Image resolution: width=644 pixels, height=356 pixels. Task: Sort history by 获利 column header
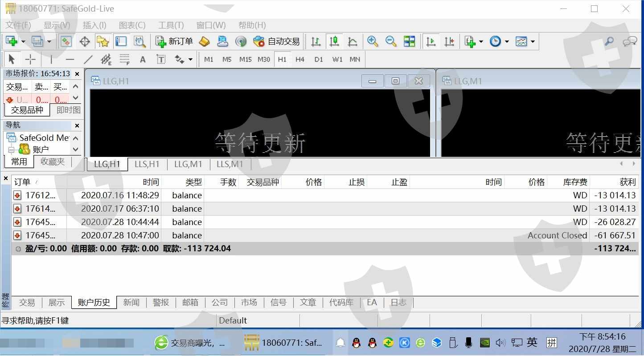[x=628, y=182]
